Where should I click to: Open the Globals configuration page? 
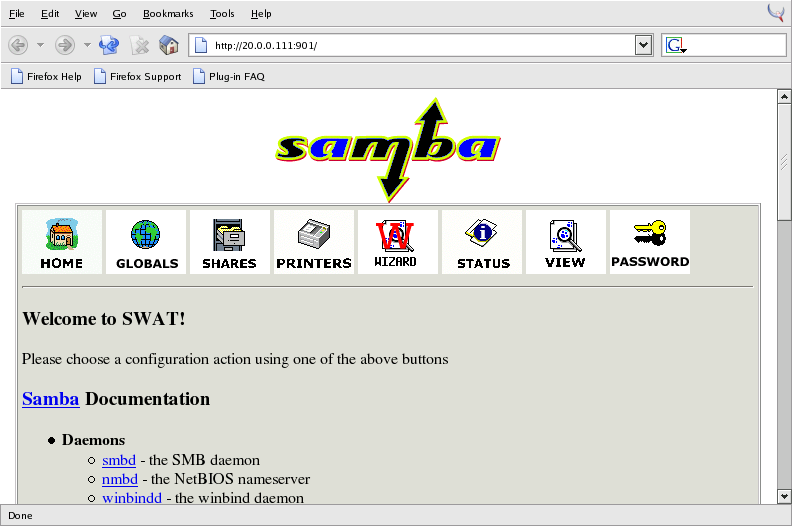146,242
